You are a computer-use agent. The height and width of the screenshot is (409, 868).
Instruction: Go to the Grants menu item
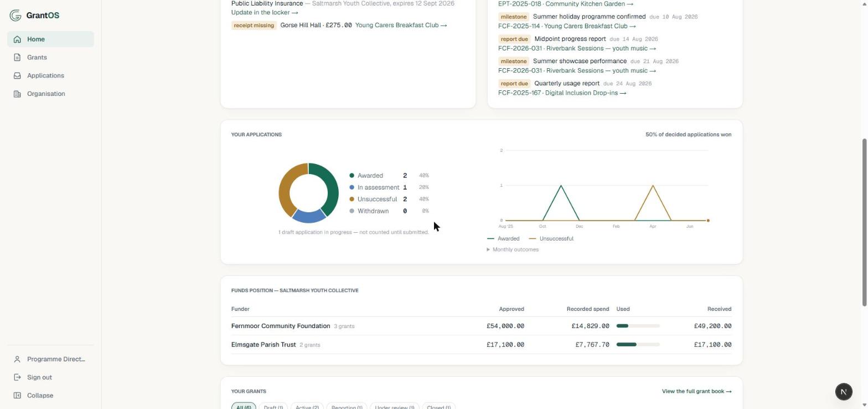51,58
